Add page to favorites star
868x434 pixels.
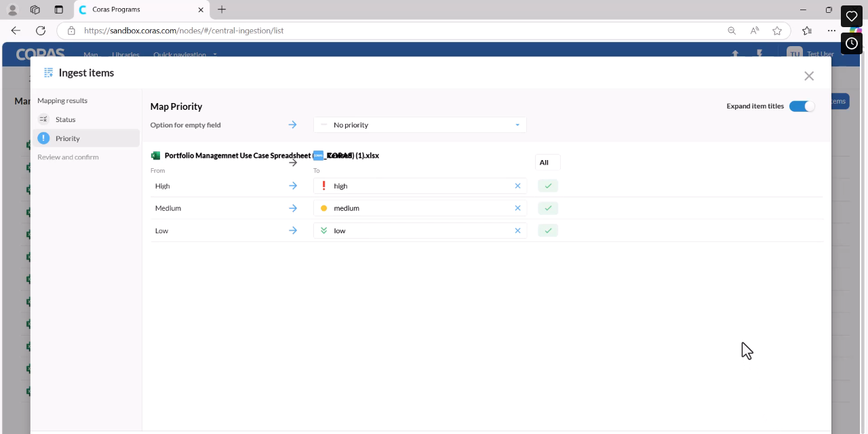point(777,31)
